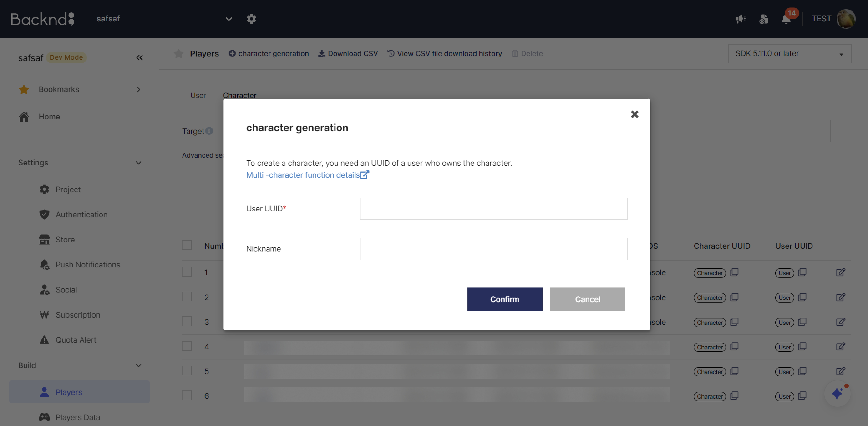The image size is (868, 426).
Task: Check the checkbox for row 6
Action: point(187,395)
